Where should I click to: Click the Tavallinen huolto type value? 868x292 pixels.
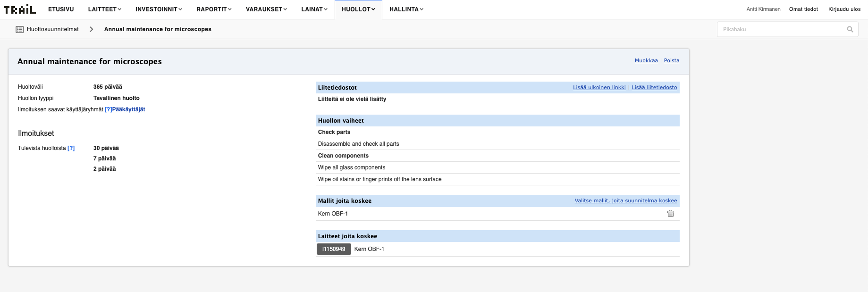click(x=117, y=98)
